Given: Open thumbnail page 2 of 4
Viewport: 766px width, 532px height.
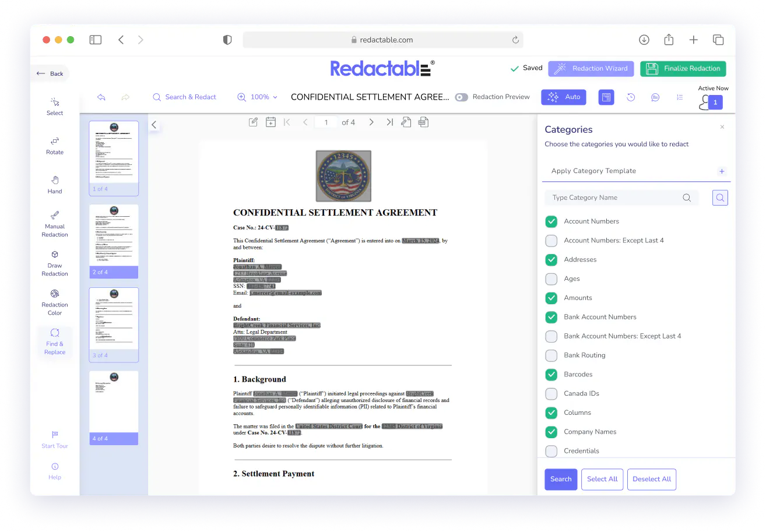Looking at the screenshot, I should click(114, 241).
